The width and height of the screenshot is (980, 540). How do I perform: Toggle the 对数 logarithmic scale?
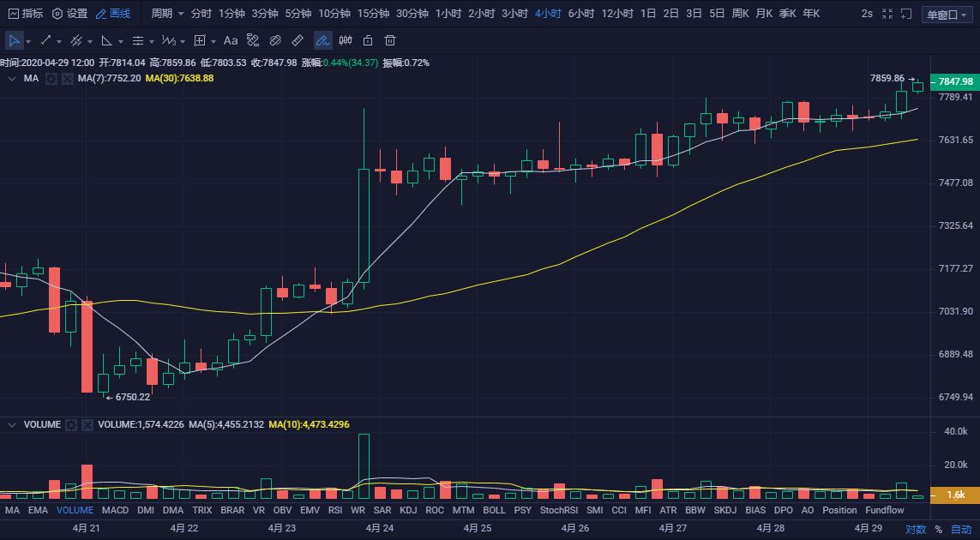pos(916,530)
